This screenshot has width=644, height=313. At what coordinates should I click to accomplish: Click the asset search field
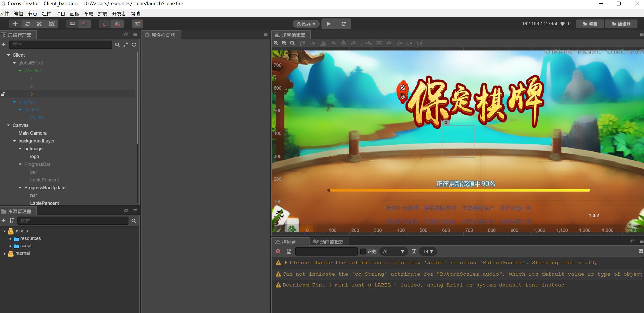tap(73, 221)
